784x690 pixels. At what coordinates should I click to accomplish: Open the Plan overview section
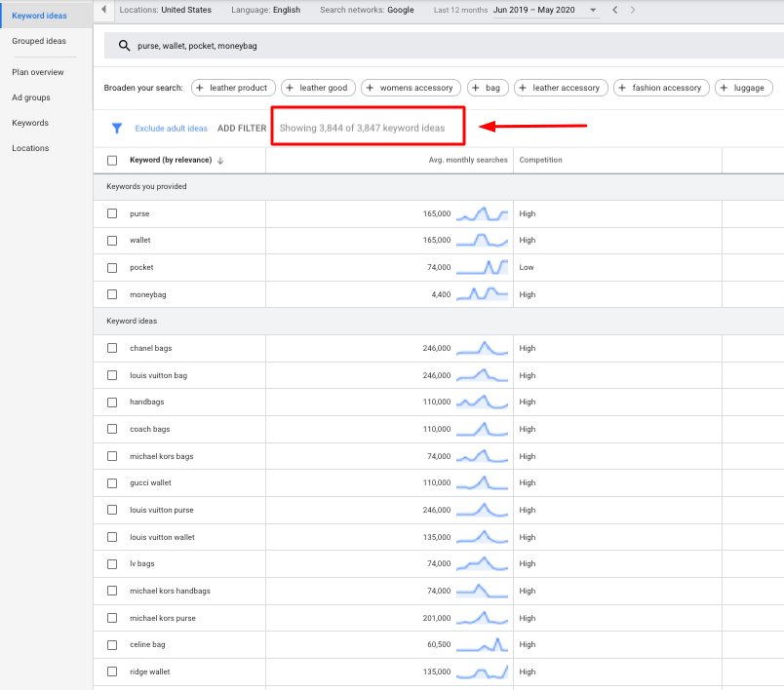39,71
